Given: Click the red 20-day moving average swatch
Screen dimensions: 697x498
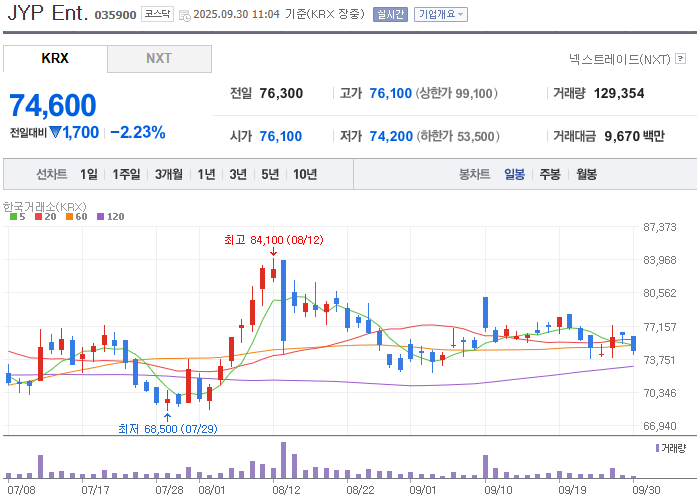Looking at the screenshot, I should (x=38, y=217).
